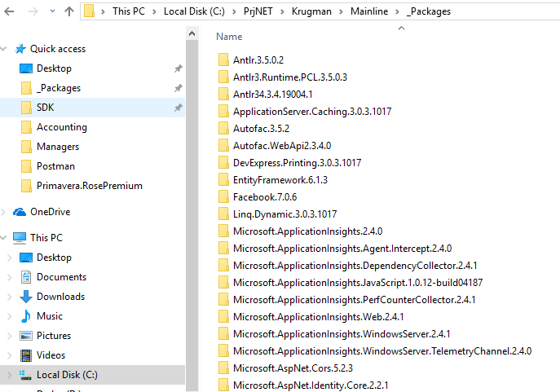Select This PC monitor icon
This screenshot has height=392, width=560.
[20, 238]
